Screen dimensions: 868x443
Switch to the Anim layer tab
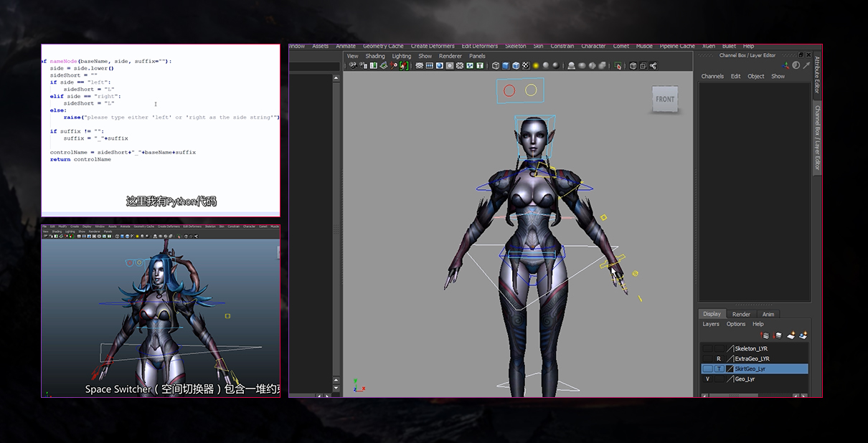[768, 314]
